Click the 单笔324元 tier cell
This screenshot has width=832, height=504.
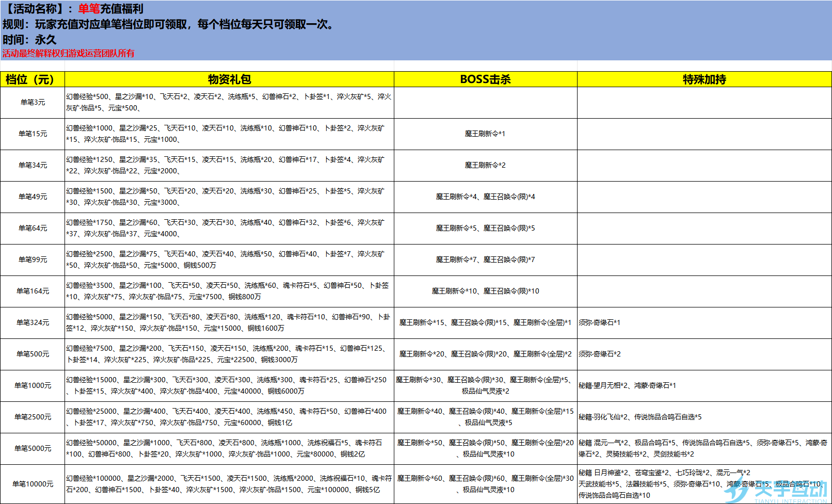point(33,323)
